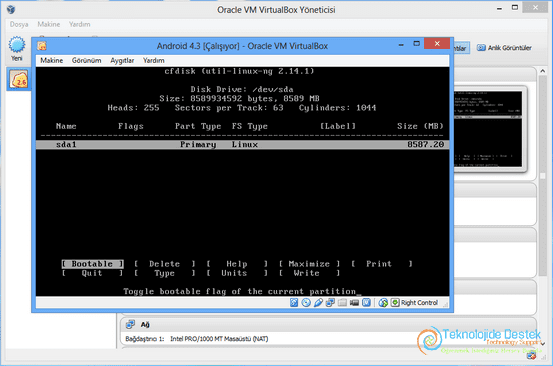Click the 8587.20 size value in cfdisk

point(425,144)
